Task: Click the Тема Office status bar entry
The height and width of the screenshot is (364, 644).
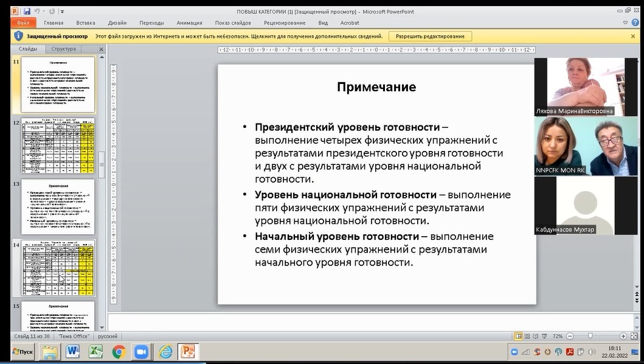Action: (x=74, y=336)
